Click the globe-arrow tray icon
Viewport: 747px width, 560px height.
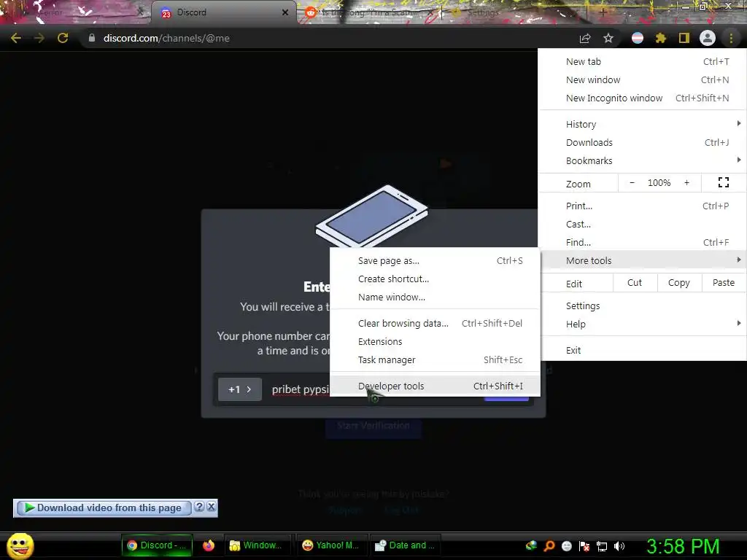(x=531, y=545)
